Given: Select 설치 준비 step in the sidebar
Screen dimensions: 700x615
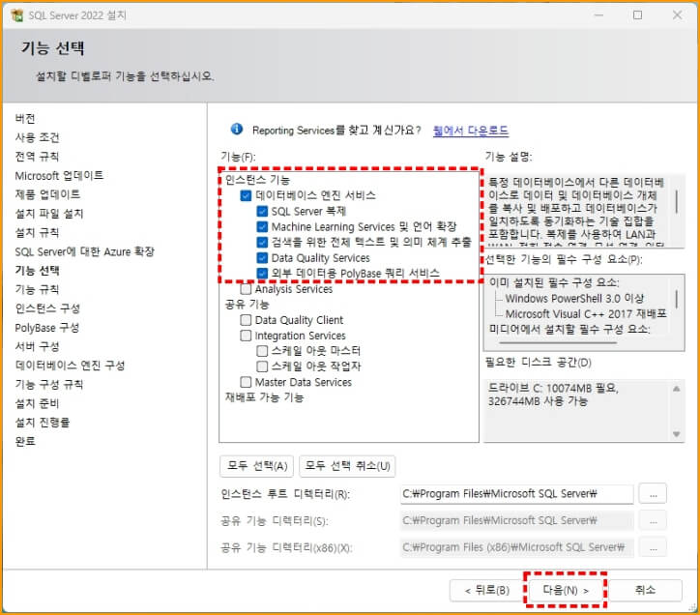Looking at the screenshot, I should pos(37,403).
